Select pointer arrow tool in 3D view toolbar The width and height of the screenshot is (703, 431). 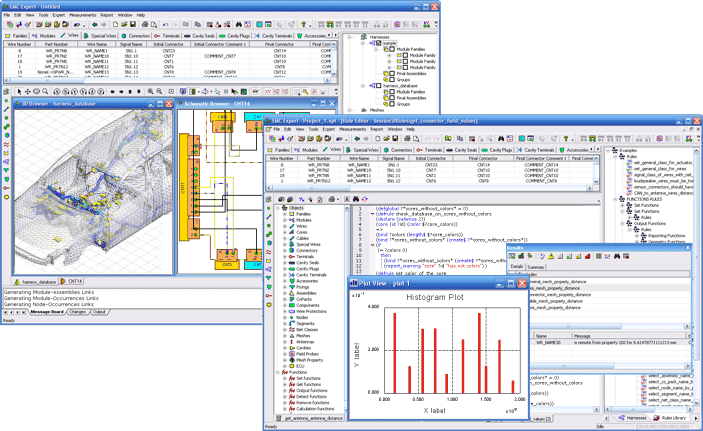[x=19, y=91]
